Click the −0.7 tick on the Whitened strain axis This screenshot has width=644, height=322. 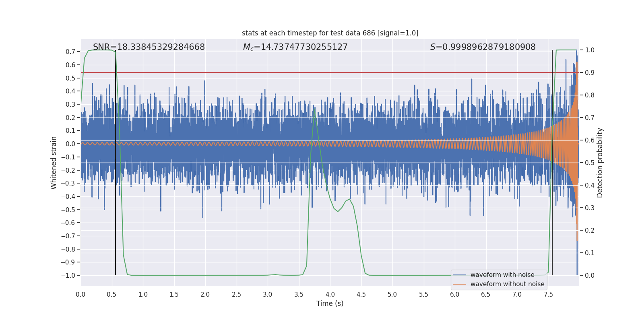(x=68, y=236)
